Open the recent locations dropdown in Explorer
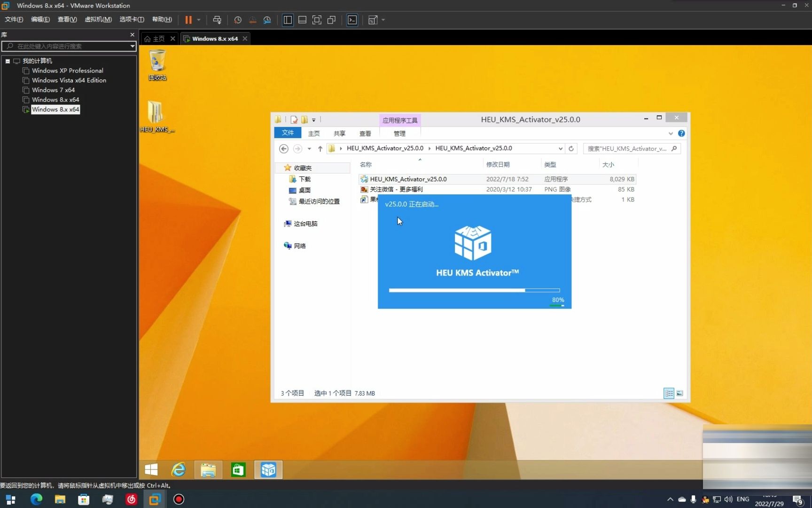 (x=309, y=149)
